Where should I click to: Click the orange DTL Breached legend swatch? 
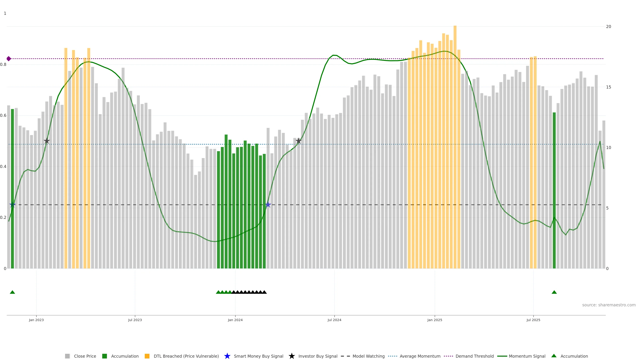click(147, 356)
